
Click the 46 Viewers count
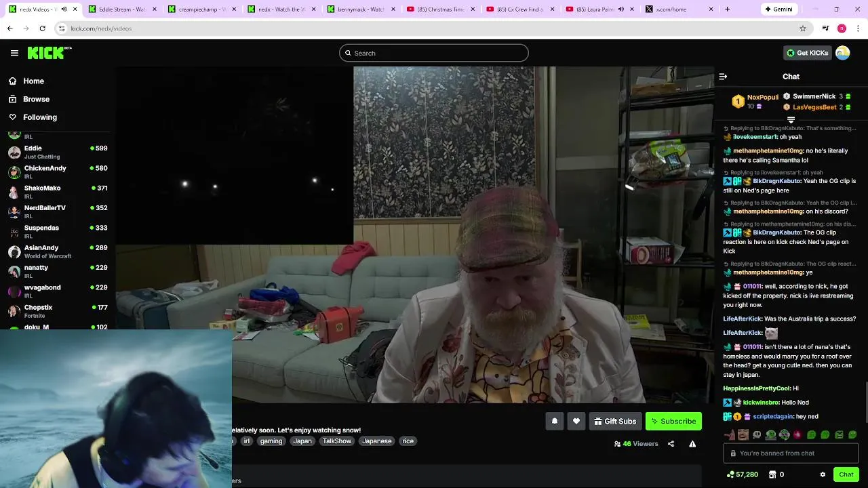(x=636, y=444)
